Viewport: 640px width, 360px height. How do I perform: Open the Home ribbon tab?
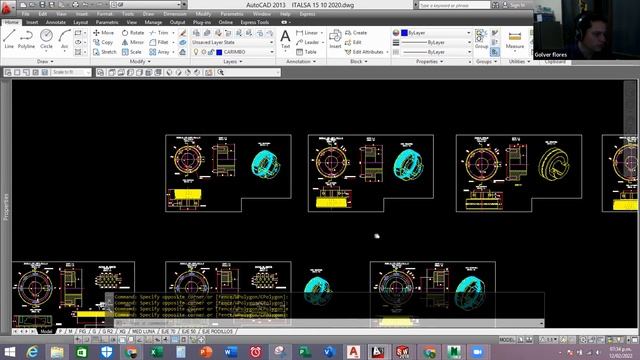pos(11,22)
